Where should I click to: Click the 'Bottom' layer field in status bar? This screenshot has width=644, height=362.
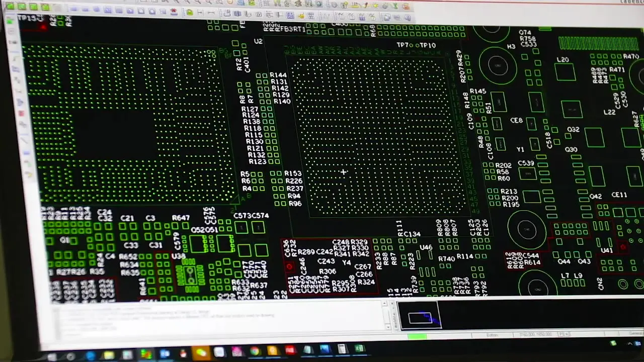point(492,335)
